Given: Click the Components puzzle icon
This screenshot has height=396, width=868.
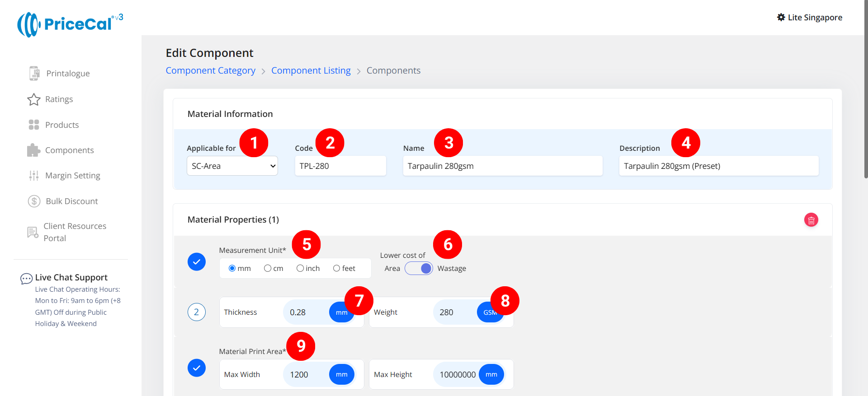Looking at the screenshot, I should [x=34, y=150].
